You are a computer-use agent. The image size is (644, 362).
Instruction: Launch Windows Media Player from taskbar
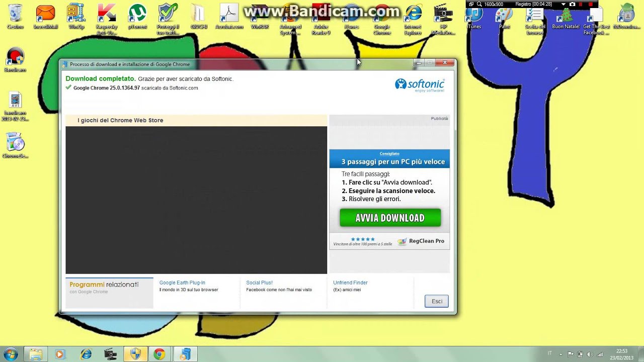pos(60,354)
